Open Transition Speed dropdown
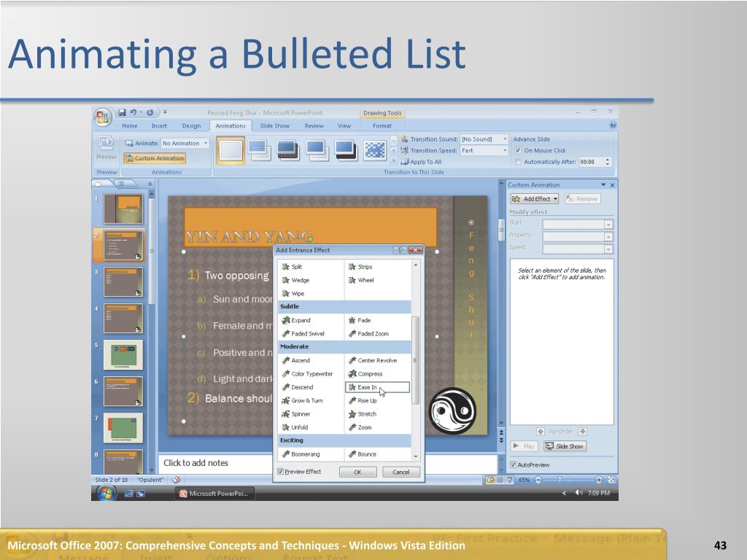The width and height of the screenshot is (747, 560). coord(505,150)
